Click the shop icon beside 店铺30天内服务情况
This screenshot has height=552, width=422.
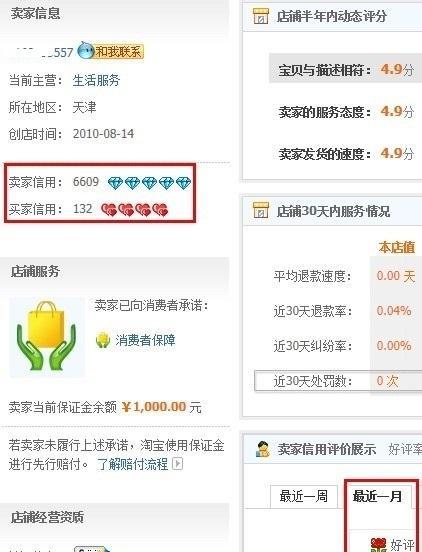260,211
